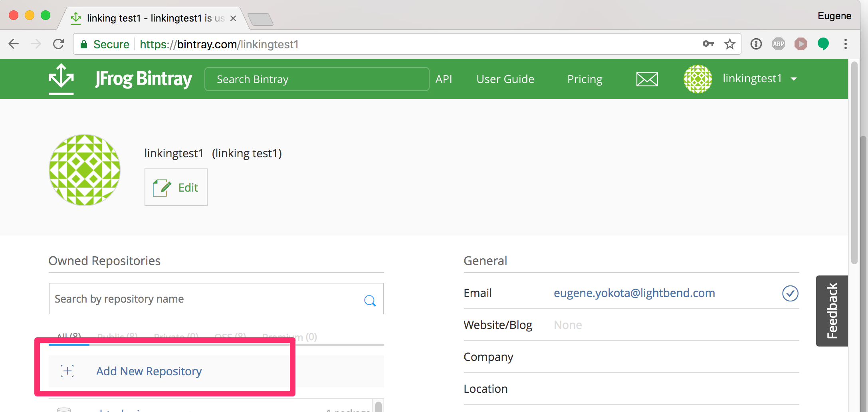Click the "Owned Repositories" heading
This screenshot has width=868, height=412.
[105, 261]
